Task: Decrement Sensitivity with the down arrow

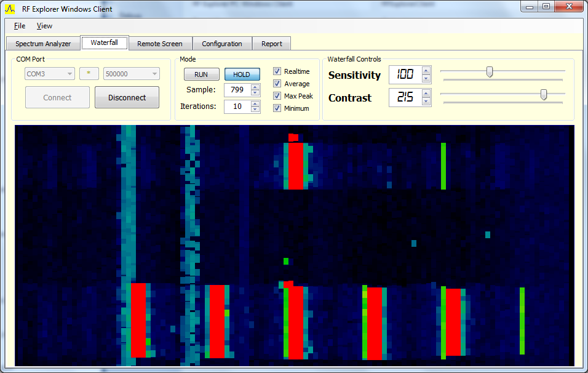Action: (x=426, y=79)
